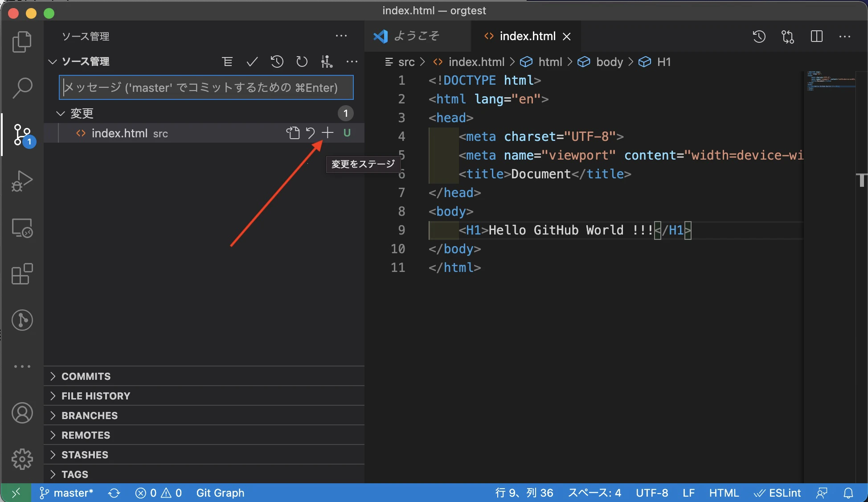The width and height of the screenshot is (868, 502).
Task: Open the Explorer view in activity bar
Action: 22,42
